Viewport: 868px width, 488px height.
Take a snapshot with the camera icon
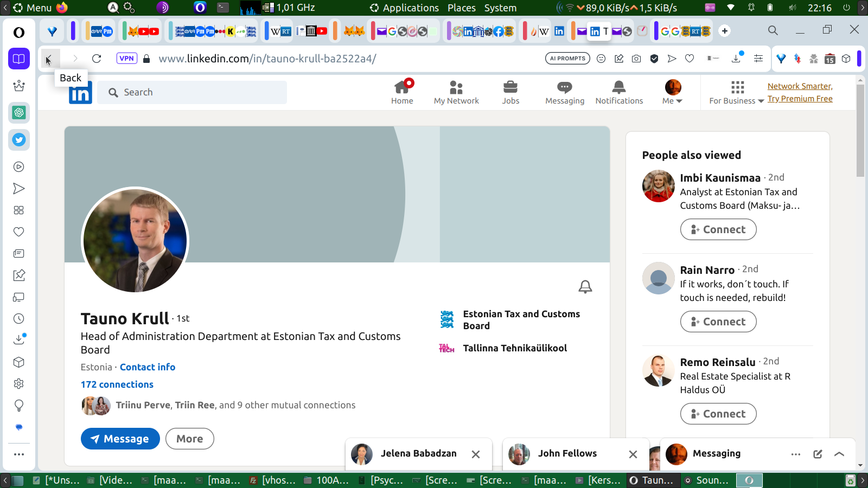(x=636, y=59)
